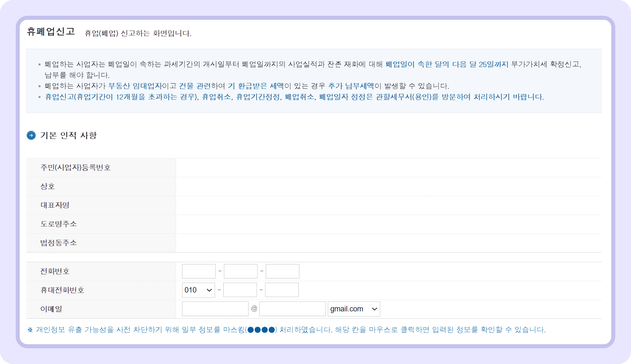Click the first 전화번호 input box
The height and width of the screenshot is (364, 631).
pos(199,271)
